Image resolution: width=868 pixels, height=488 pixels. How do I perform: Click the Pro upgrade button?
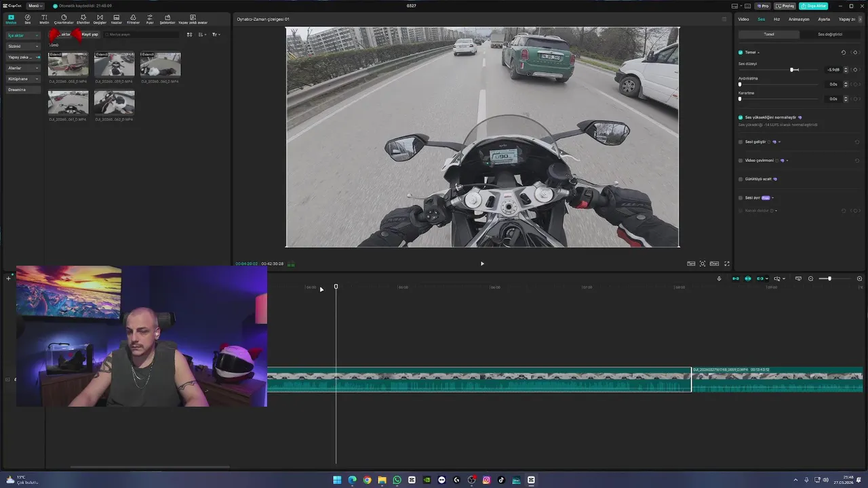[x=763, y=5]
